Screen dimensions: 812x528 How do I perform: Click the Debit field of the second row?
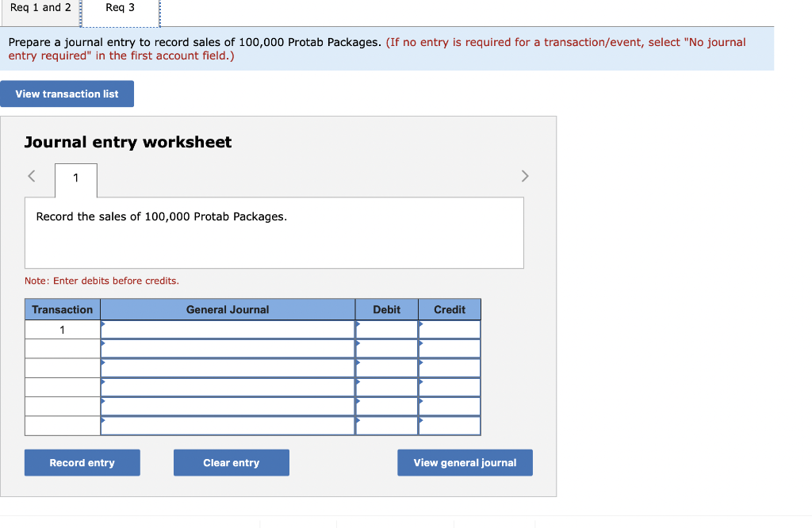[x=386, y=348]
